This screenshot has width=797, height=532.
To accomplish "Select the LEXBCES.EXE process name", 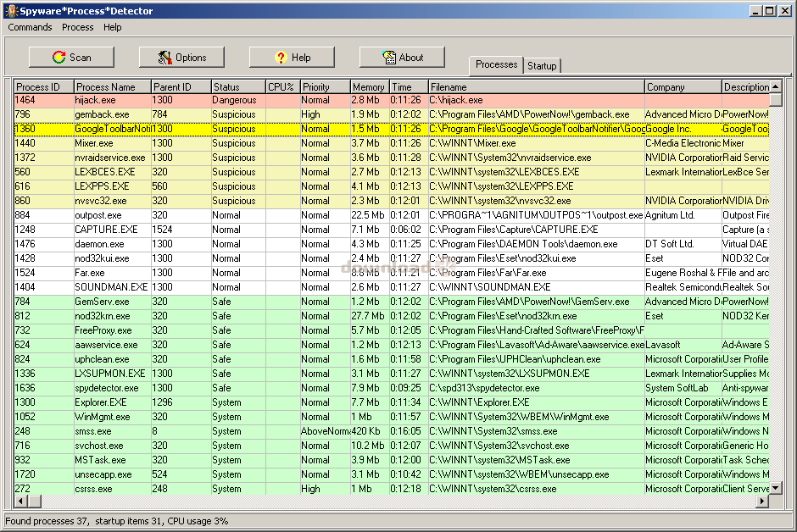I will pyautogui.click(x=104, y=172).
